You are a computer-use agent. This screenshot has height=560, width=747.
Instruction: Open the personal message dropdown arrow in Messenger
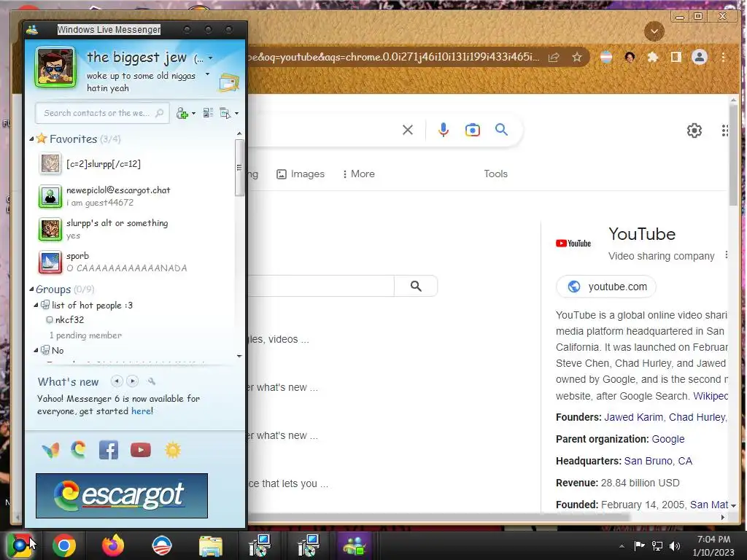tap(207, 74)
